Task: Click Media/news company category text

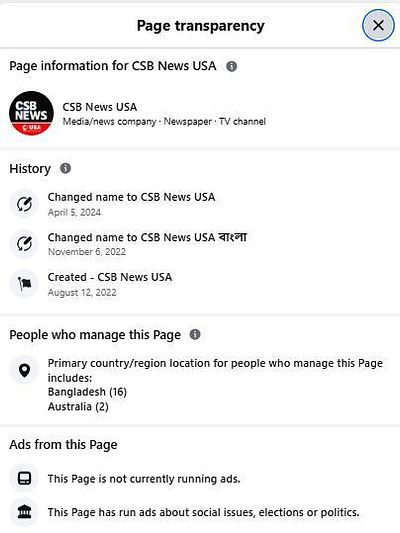Action: click(x=109, y=122)
